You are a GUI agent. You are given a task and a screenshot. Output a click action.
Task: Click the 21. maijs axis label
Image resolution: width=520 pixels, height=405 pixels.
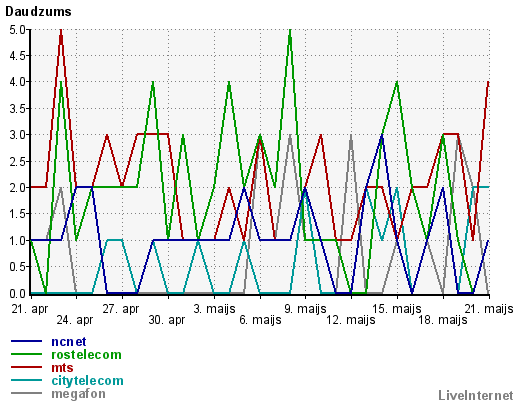click(x=489, y=309)
